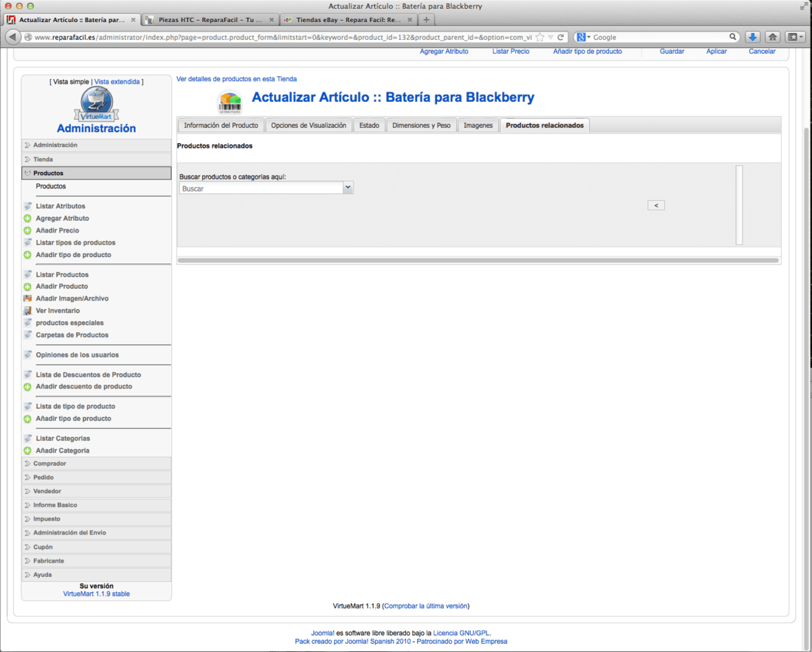Expand the Impuesto sidebar section

pyautogui.click(x=96, y=519)
